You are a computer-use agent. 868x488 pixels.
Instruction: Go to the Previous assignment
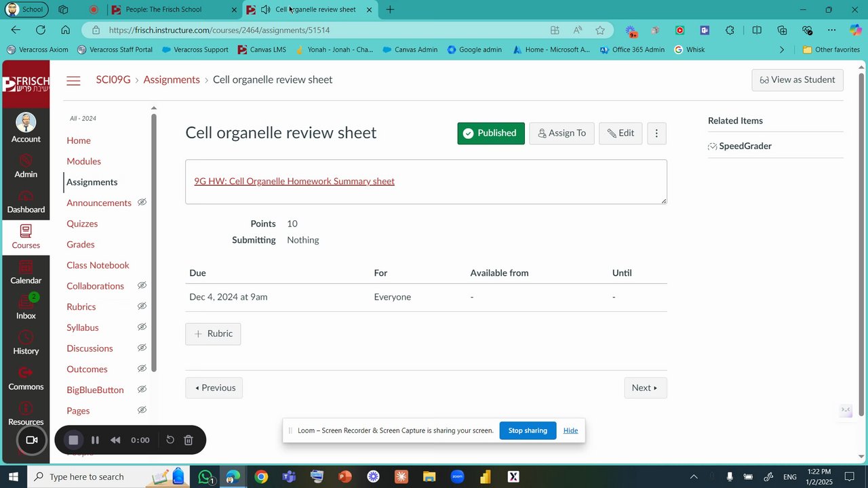(x=214, y=388)
